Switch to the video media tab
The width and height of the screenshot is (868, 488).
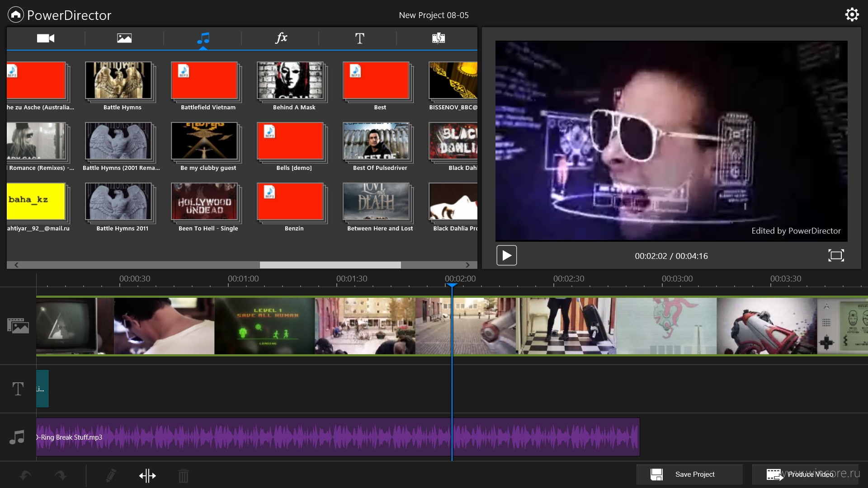(46, 38)
